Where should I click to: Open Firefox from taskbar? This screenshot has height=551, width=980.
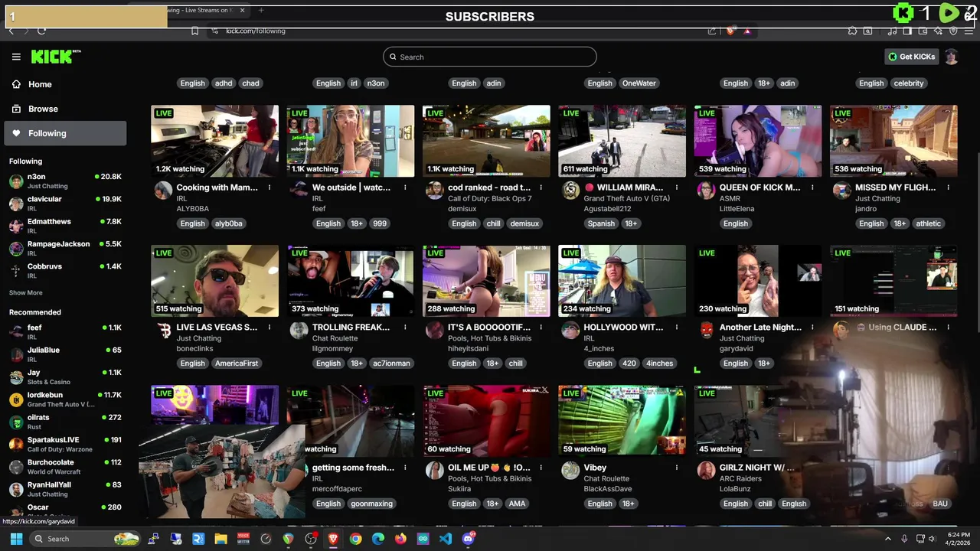400,539
